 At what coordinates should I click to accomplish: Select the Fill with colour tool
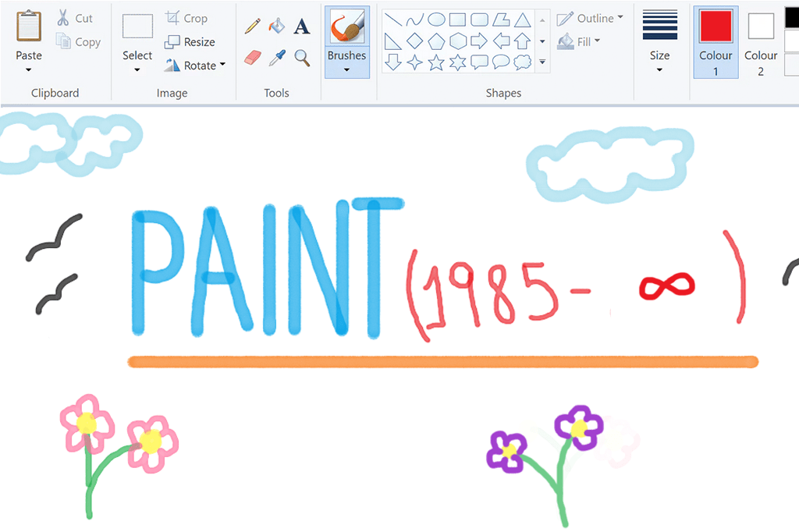[x=277, y=26]
